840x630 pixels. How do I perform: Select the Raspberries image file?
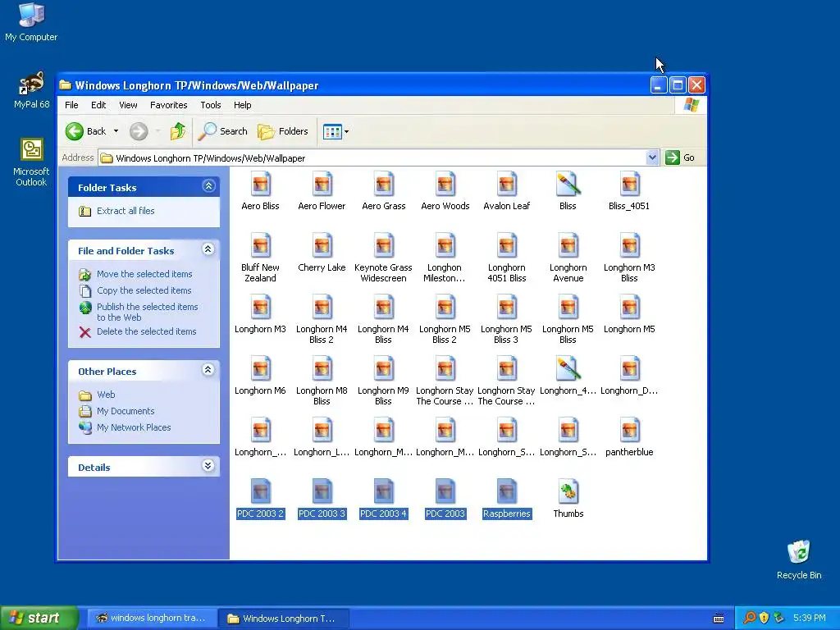click(x=507, y=500)
